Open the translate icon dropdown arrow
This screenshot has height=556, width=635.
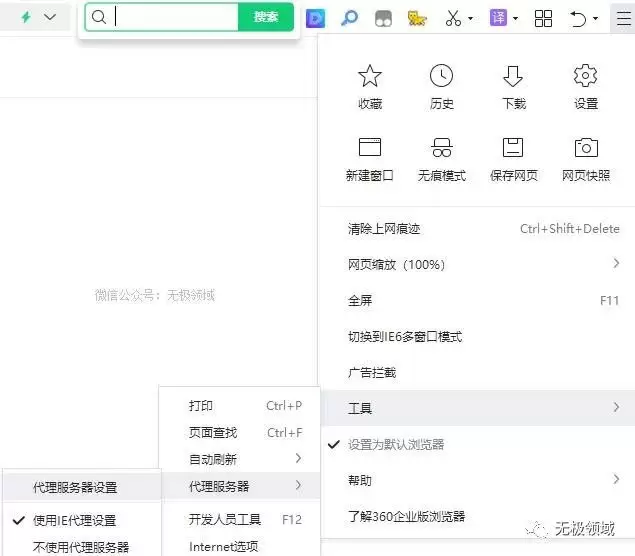[515, 18]
